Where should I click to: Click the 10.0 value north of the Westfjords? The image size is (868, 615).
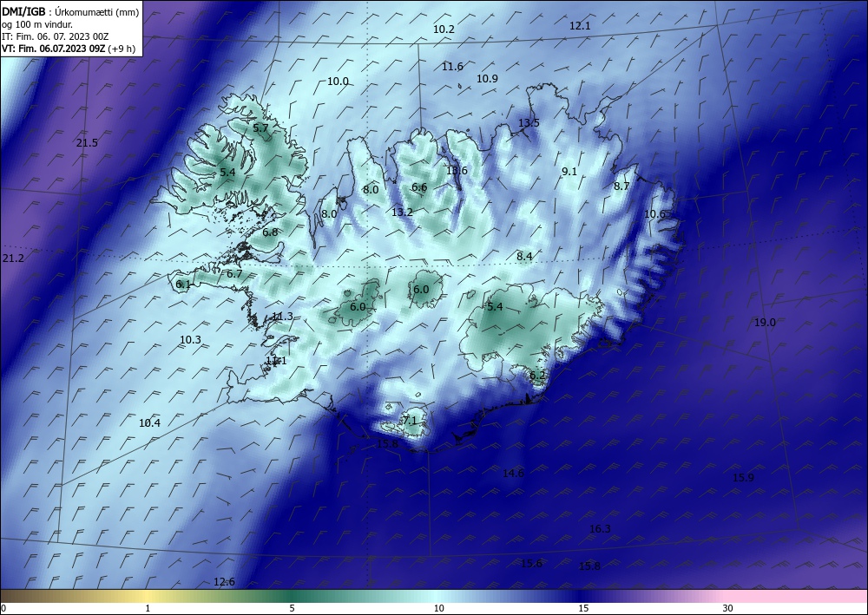(338, 82)
